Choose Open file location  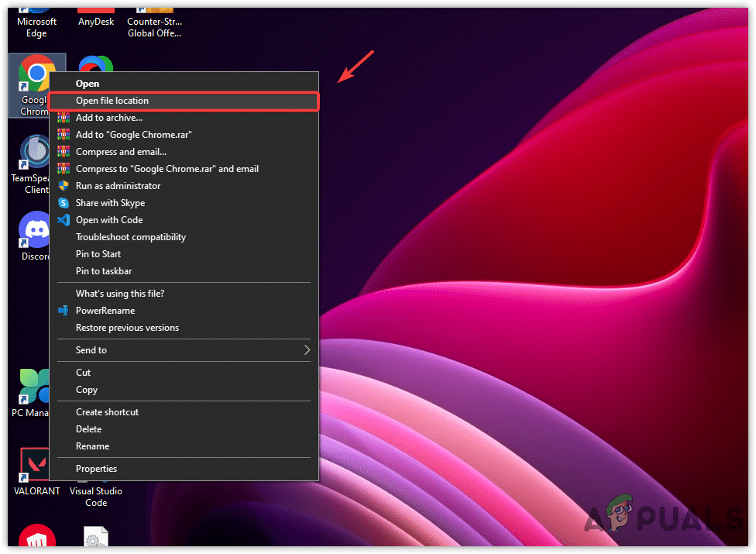[x=111, y=100]
